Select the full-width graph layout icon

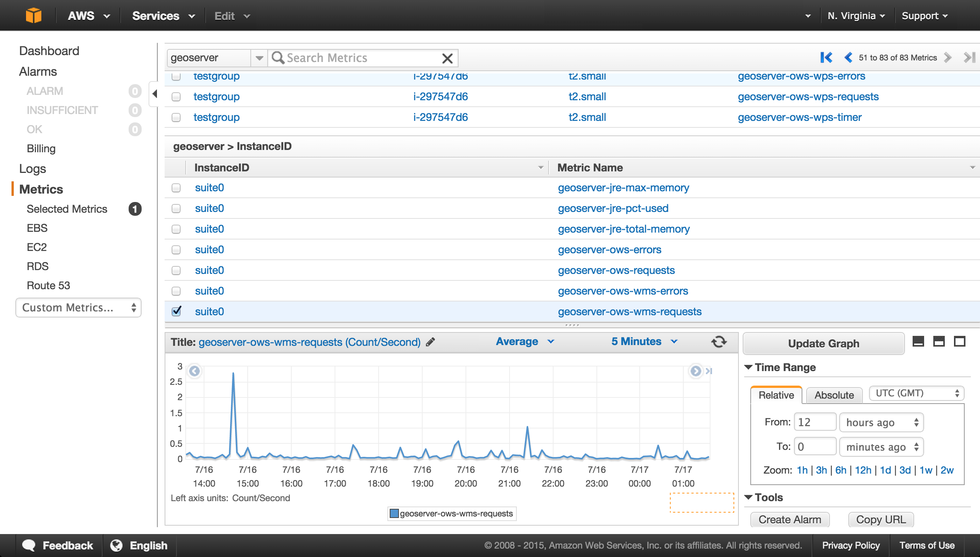918,341
